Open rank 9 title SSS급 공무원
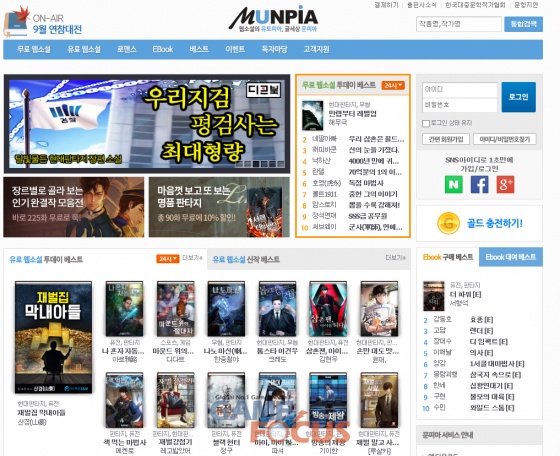 coord(368,216)
